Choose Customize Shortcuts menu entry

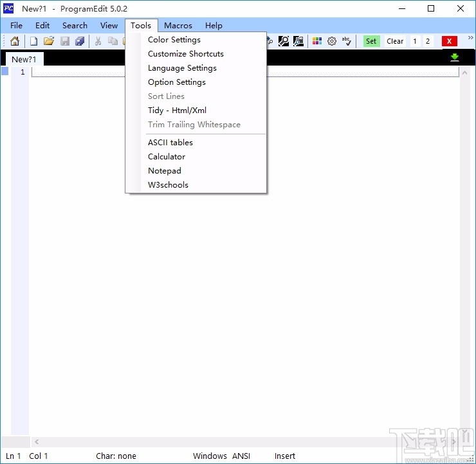(196, 54)
